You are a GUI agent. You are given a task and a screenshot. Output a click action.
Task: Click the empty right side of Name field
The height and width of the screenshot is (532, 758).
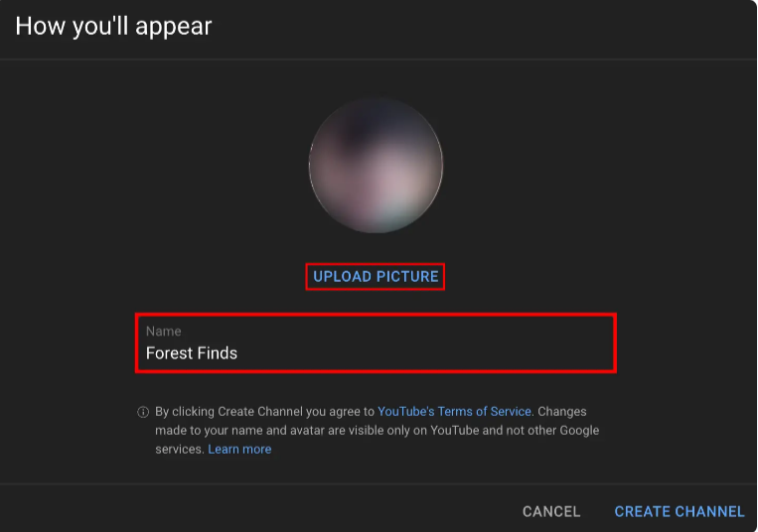pos(484,347)
